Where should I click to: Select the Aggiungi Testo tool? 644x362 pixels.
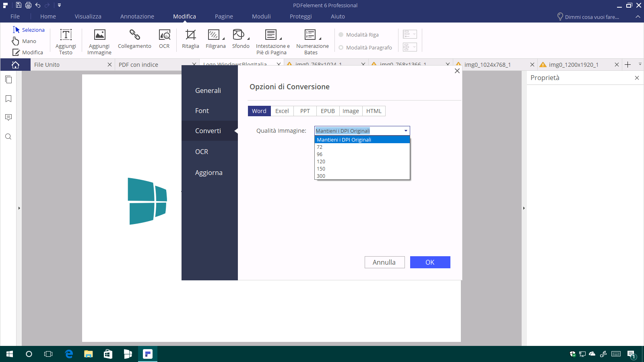tap(66, 41)
